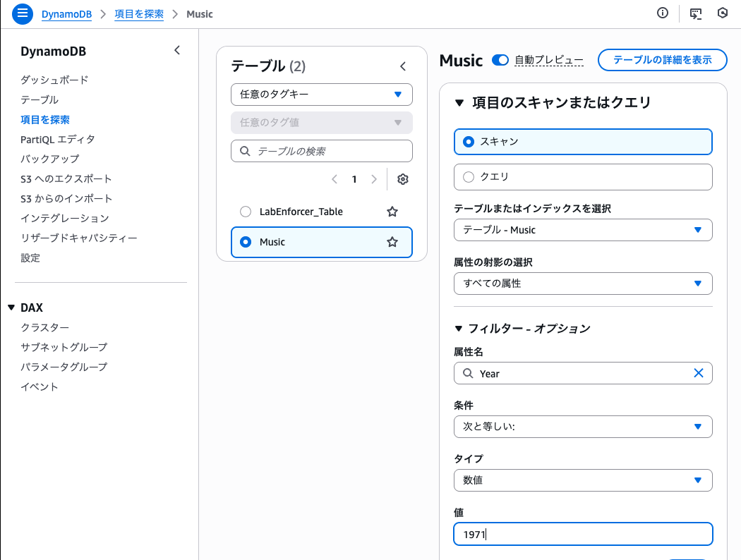Collapse the 項目のスキャンまたはクエリ section

click(459, 102)
